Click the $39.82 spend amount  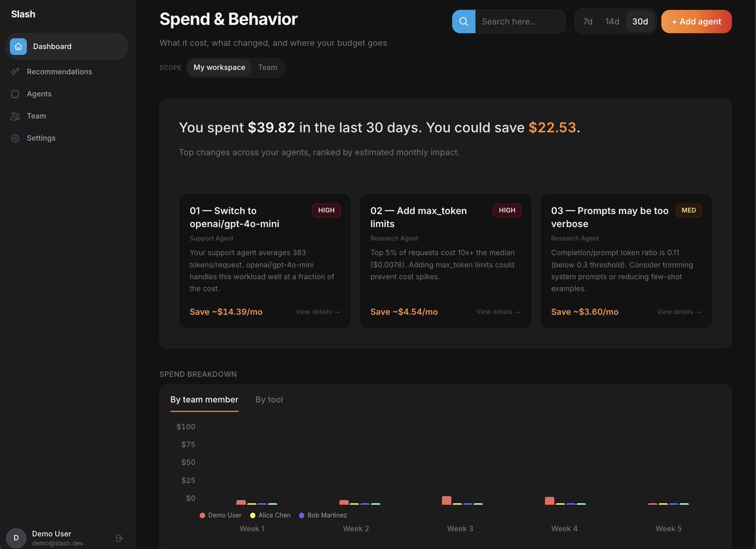pos(272,127)
